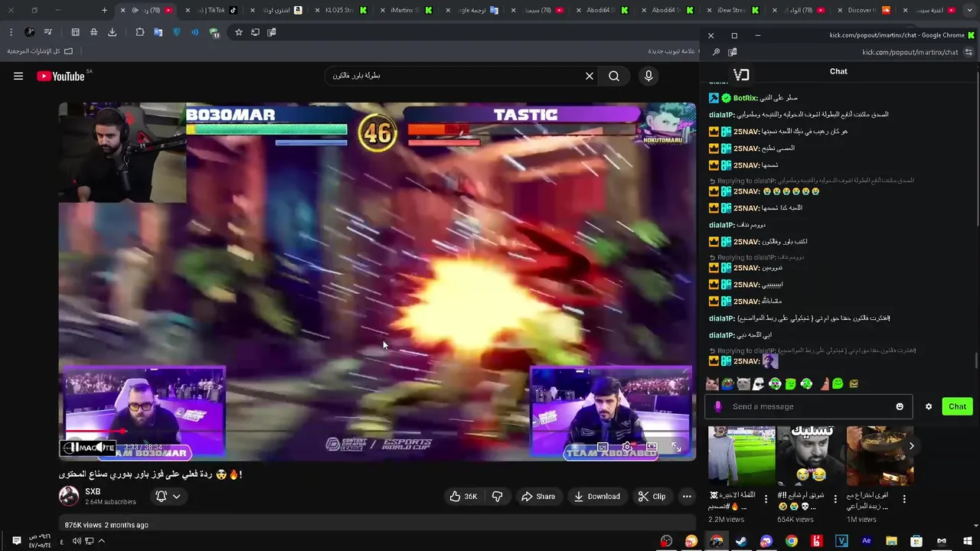This screenshot has width=980, height=551.
Task: Create a Clip from the video
Action: (652, 496)
